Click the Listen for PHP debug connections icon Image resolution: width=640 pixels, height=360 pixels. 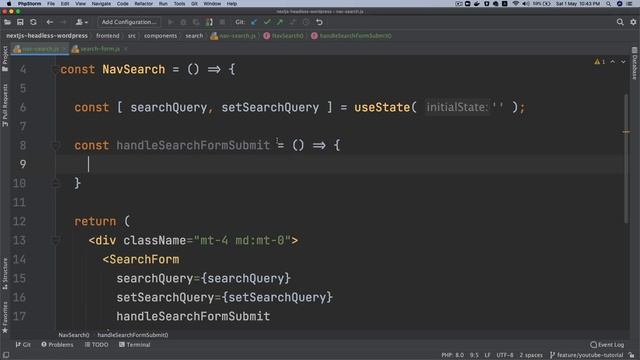[x=209, y=22]
